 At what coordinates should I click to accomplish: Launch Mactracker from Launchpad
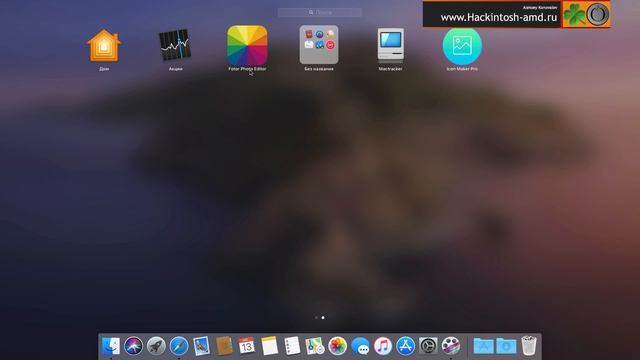(391, 45)
